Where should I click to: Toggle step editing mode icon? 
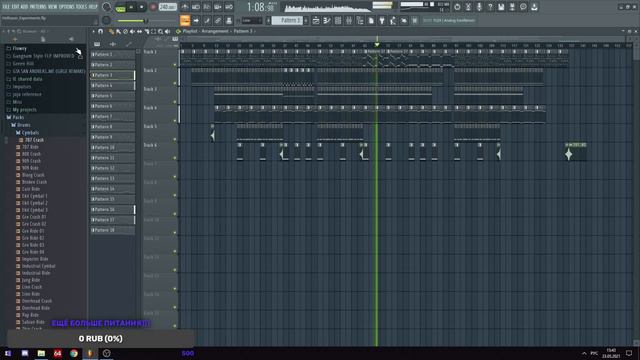pos(207,20)
